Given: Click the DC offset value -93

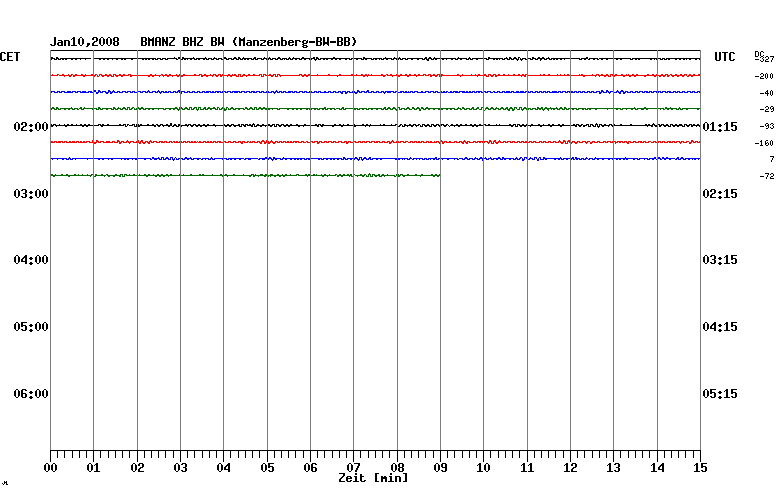Looking at the screenshot, I should coord(767,126).
